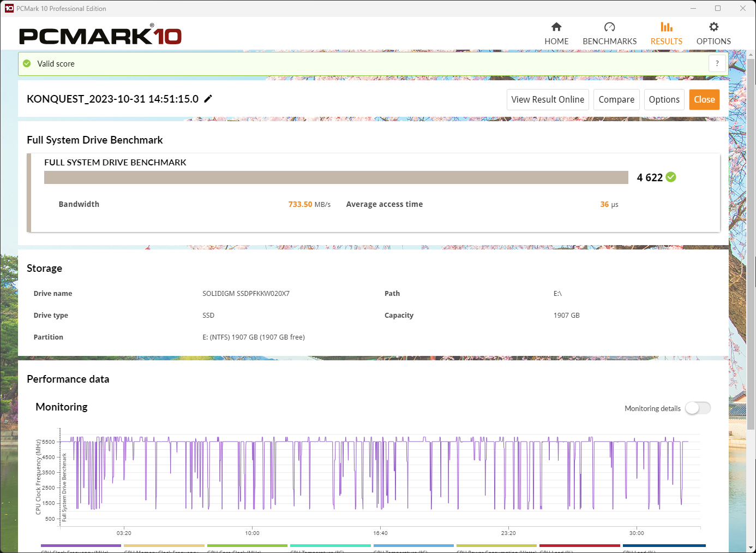Click the Average access time label
Screen dimensions: 756x553
(385, 204)
